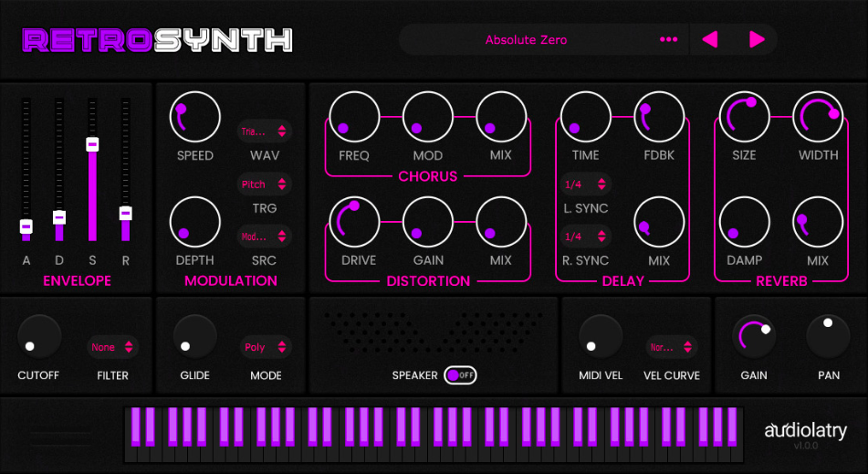Open the Vel Curve dropdown

pyautogui.click(x=672, y=347)
